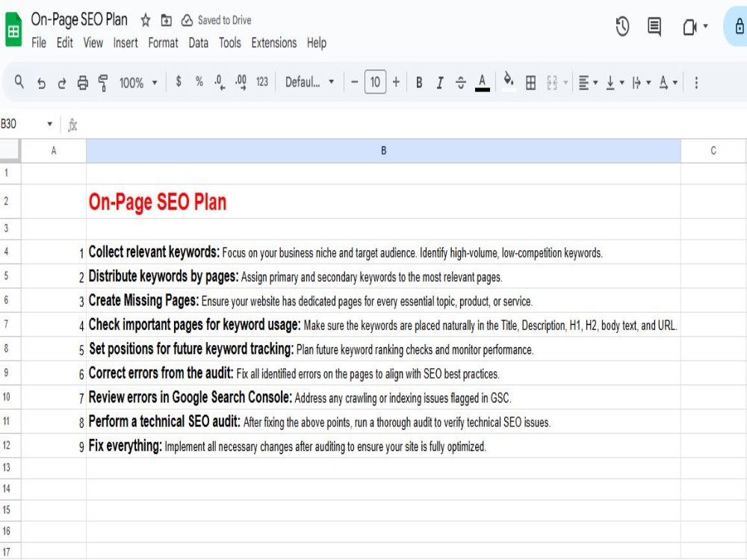747x560 pixels.
Task: Click the font size field showing 10
Action: coord(376,82)
